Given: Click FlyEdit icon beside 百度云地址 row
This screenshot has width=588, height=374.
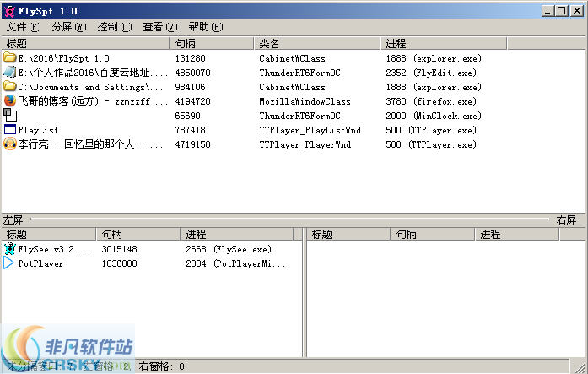Looking at the screenshot, I should [x=10, y=72].
